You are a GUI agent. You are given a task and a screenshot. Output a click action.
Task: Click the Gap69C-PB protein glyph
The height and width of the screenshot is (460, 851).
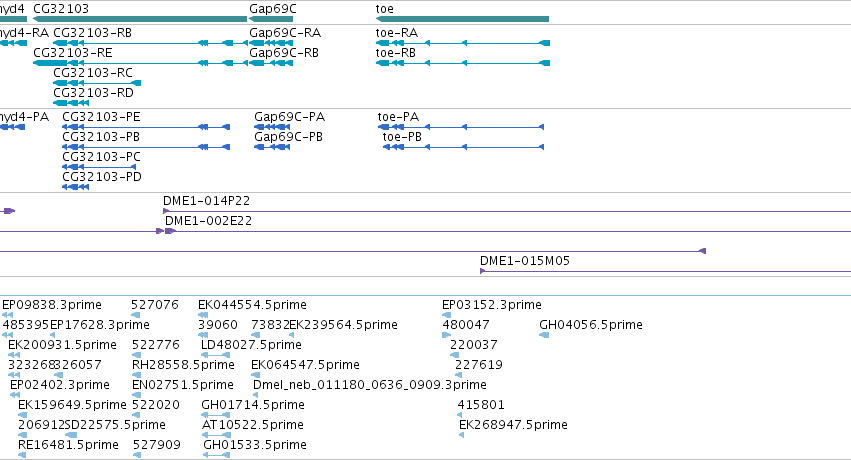[272, 147]
